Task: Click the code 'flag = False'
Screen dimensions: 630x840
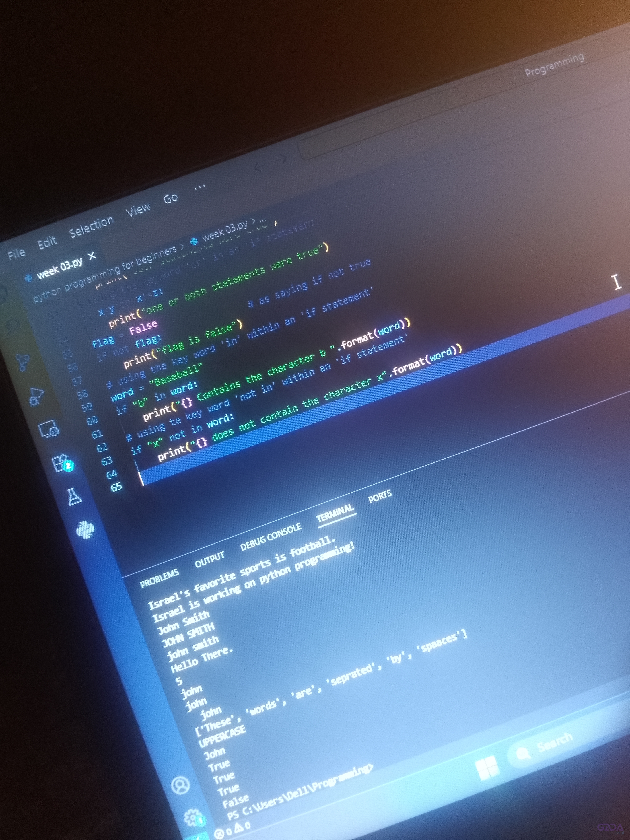Action: 124,333
